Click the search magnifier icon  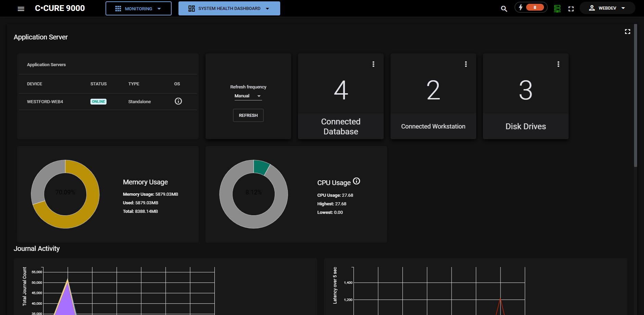[504, 9]
